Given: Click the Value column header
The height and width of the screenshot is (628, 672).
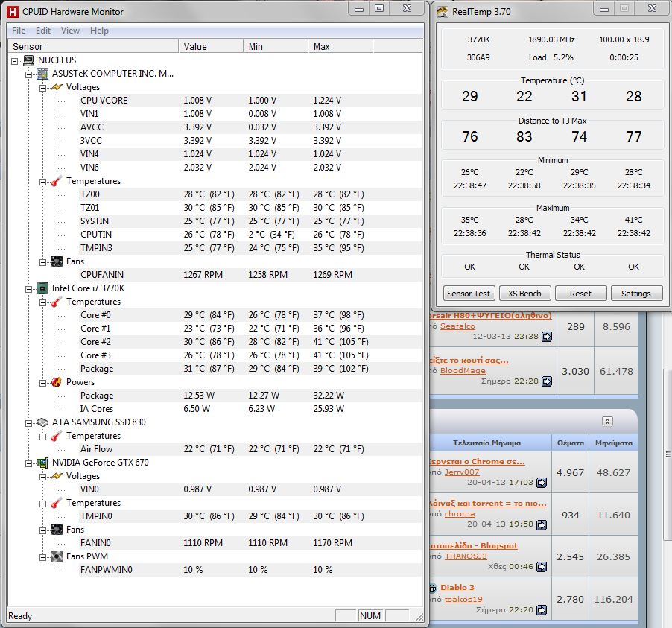Looking at the screenshot, I should (211, 46).
